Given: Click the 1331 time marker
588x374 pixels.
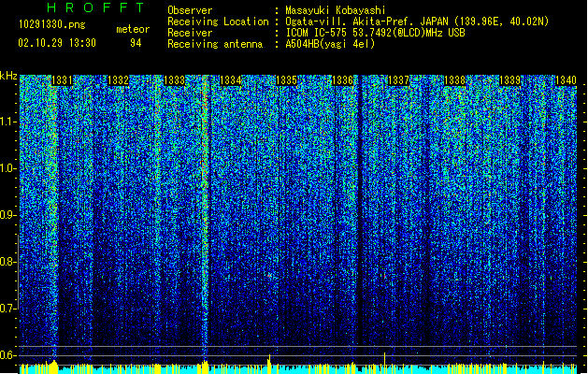Looking at the screenshot, I should point(62,80).
